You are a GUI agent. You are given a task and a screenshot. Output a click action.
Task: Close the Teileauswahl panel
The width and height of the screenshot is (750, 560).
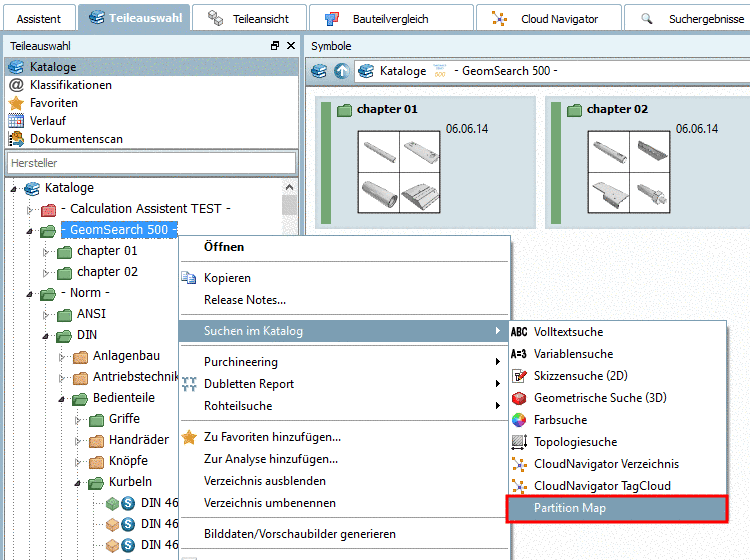click(290, 45)
